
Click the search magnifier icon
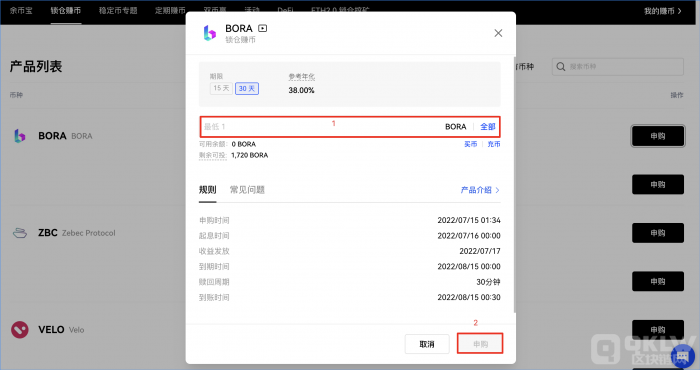(561, 67)
